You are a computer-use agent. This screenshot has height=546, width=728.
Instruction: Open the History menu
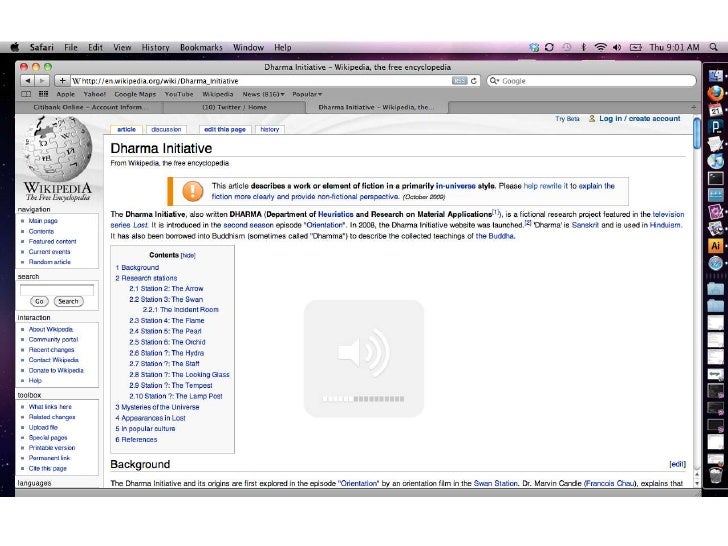[156, 47]
